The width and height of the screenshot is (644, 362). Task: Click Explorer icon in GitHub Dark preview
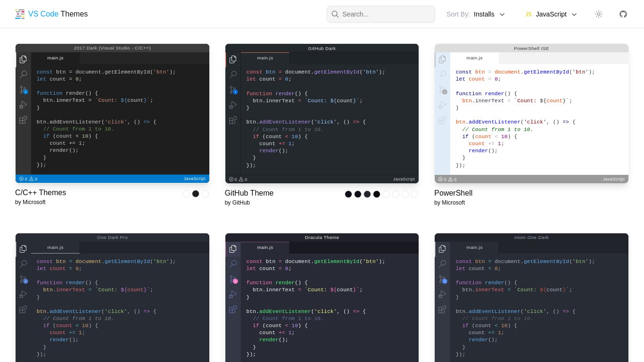[233, 59]
